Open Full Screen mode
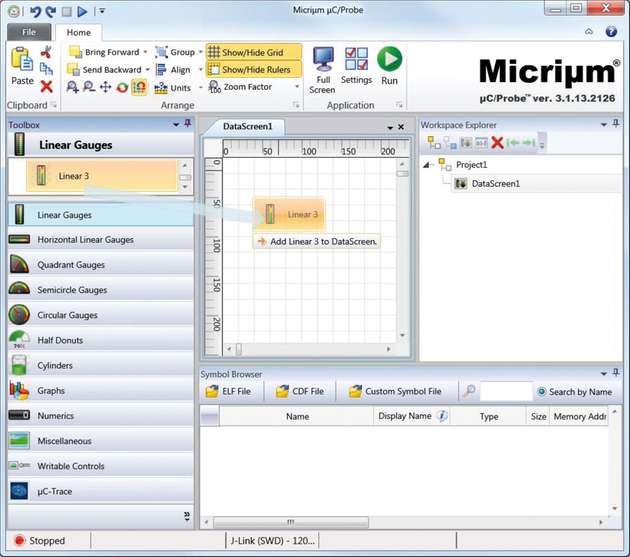The image size is (630, 557). 323,71
